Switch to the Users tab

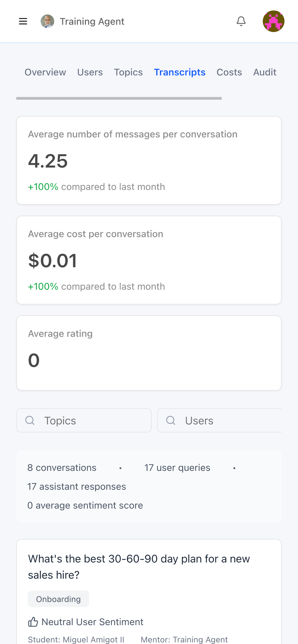[x=90, y=72]
